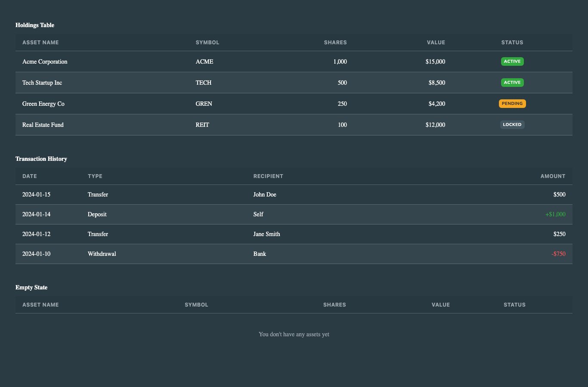Click Empty State ASSET NAME column header
The width and height of the screenshot is (588, 387).
coord(40,305)
